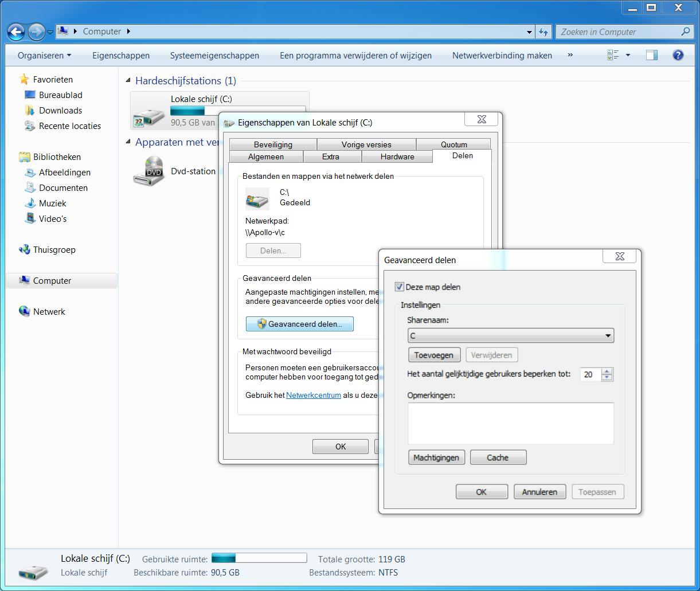Collapse the Apparaten met group
The width and height of the screenshot is (700, 591).
click(128, 142)
